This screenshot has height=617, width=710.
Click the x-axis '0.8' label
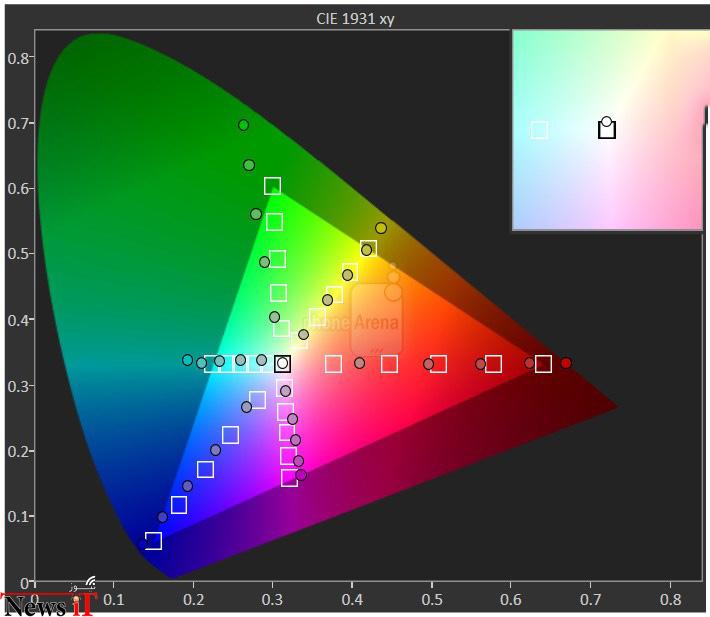click(x=671, y=599)
